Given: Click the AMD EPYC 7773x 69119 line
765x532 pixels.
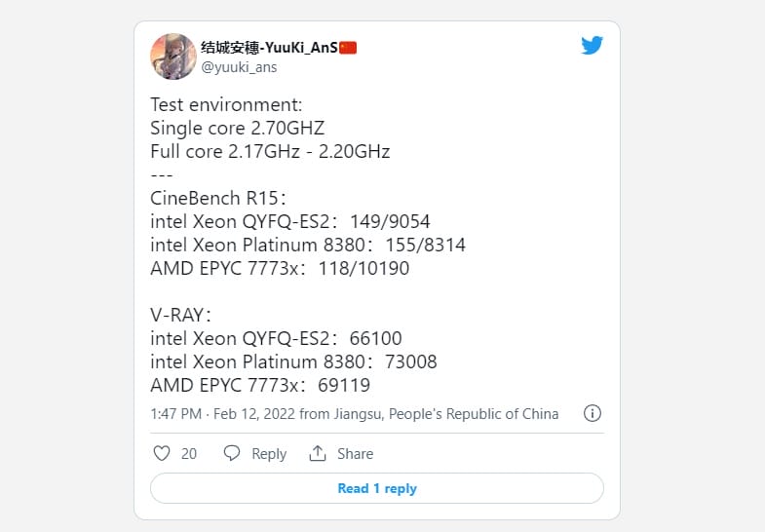Looking at the screenshot, I should pyautogui.click(x=260, y=385).
